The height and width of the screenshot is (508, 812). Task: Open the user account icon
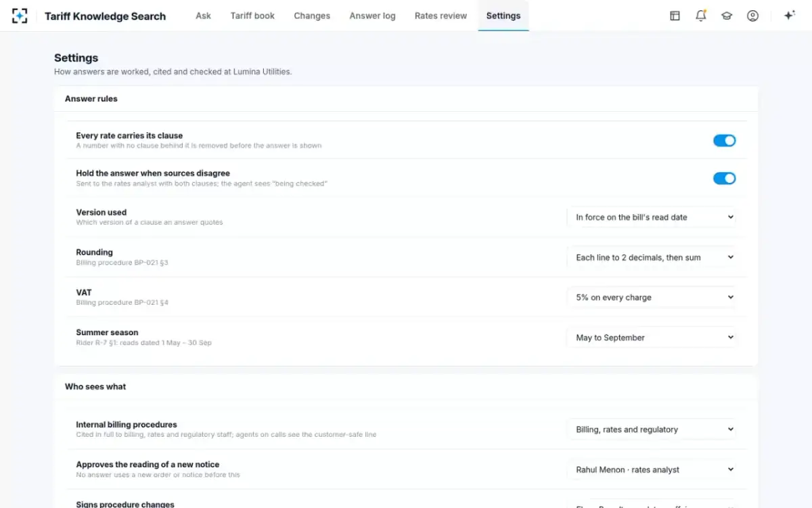(752, 16)
